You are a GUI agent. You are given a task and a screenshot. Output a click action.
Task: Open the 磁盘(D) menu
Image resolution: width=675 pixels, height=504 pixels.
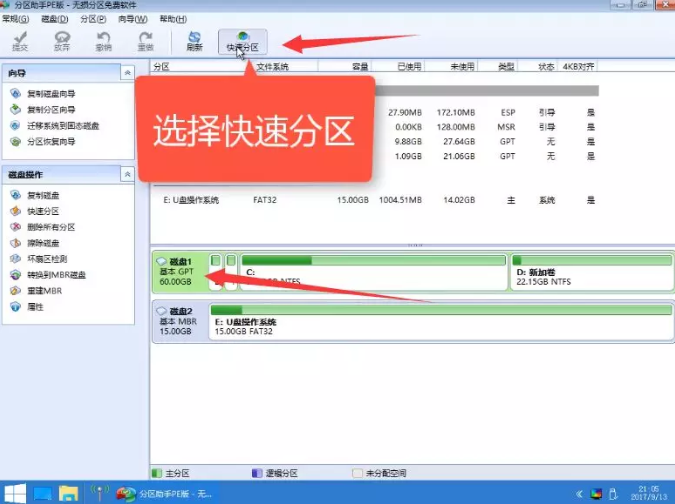pyautogui.click(x=53, y=19)
